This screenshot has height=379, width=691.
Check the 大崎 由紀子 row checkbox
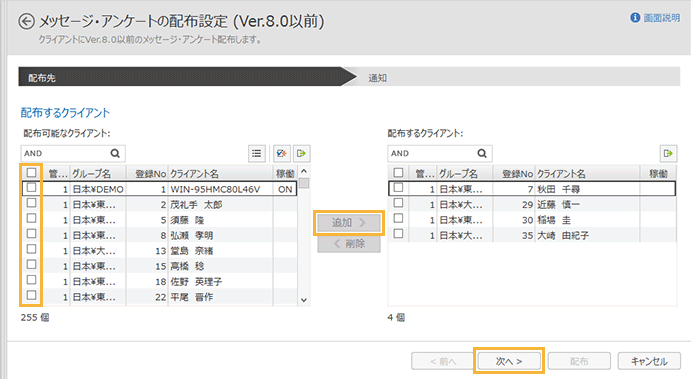pyautogui.click(x=398, y=234)
